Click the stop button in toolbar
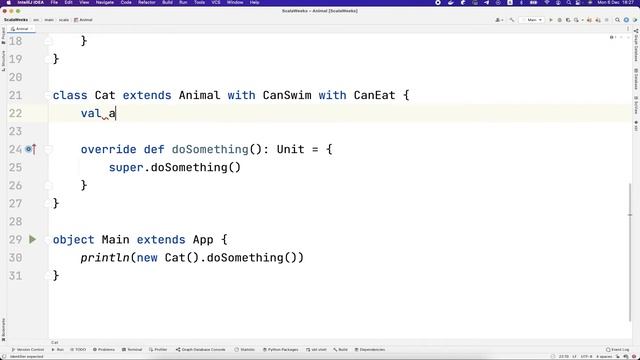The image size is (640, 360). click(607, 20)
